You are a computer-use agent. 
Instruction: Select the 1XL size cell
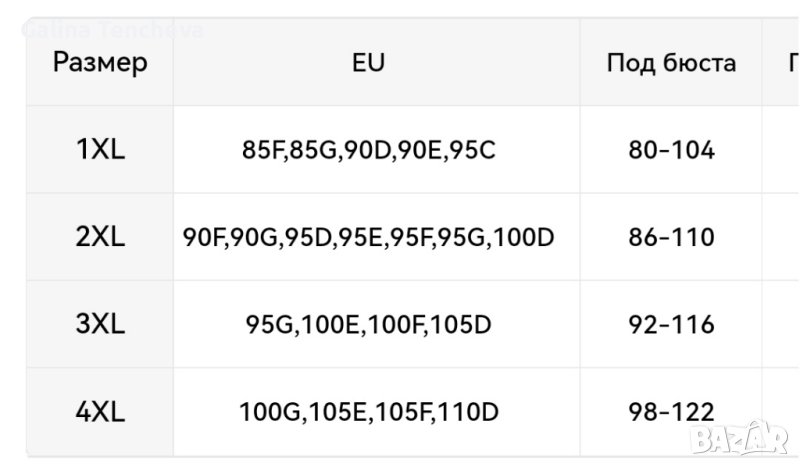[100, 151]
